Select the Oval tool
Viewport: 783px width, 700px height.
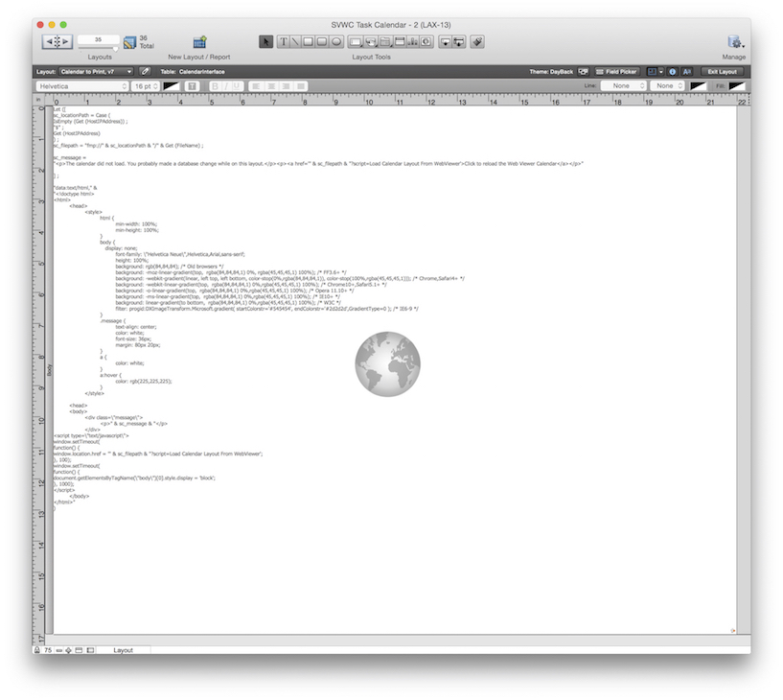(x=336, y=42)
